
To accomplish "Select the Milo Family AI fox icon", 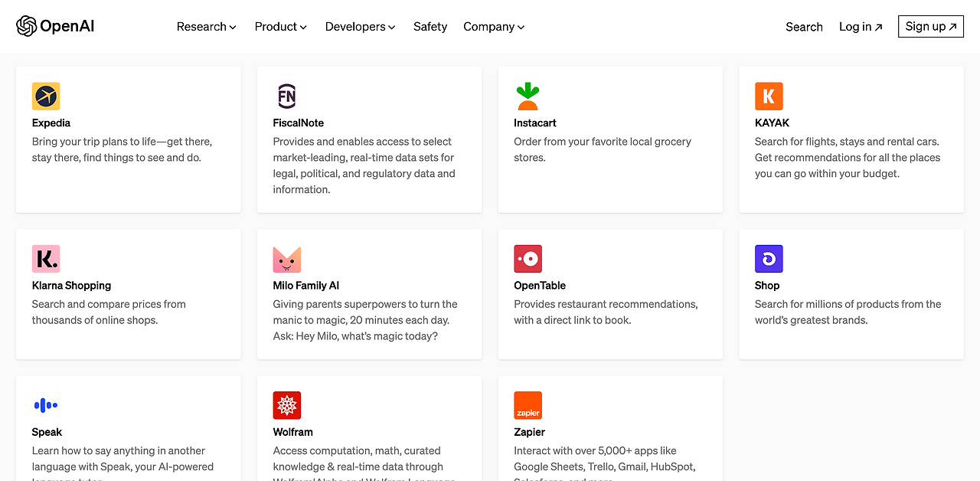I will point(287,258).
